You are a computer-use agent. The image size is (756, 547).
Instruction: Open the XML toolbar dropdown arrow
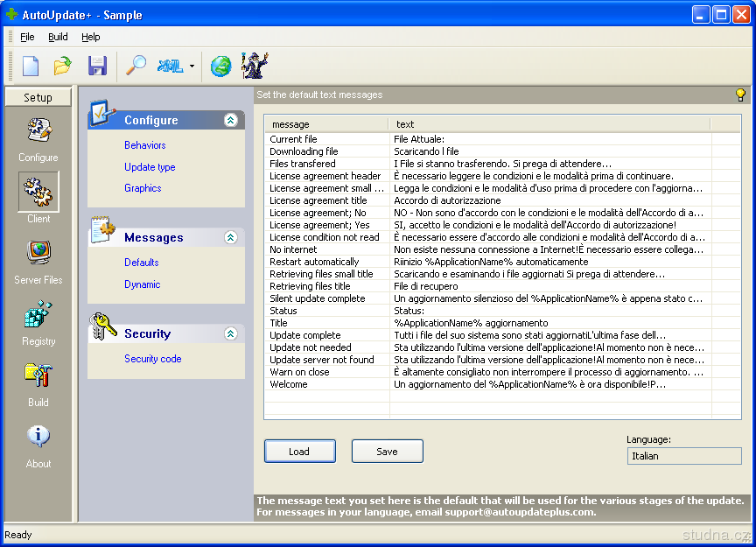coord(192,67)
